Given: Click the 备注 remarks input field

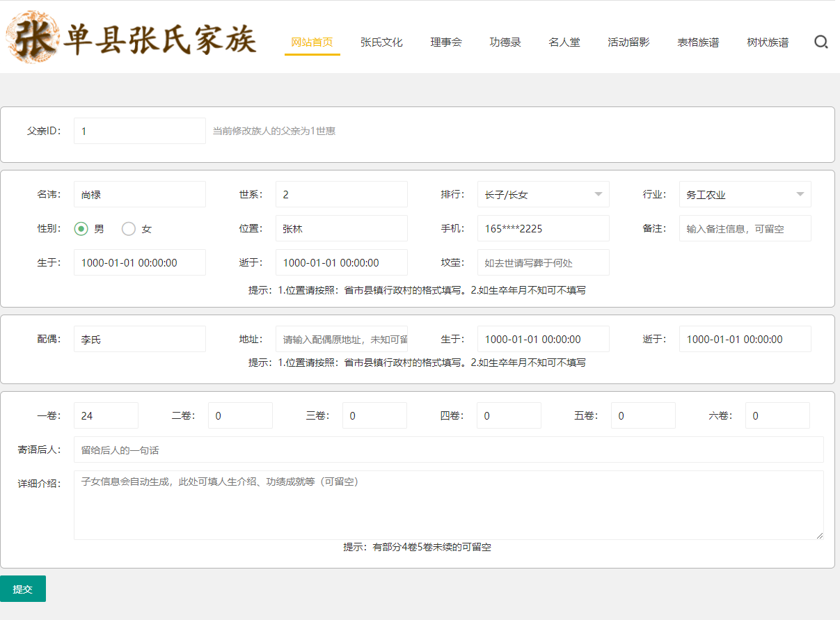Looking at the screenshot, I should pos(745,228).
